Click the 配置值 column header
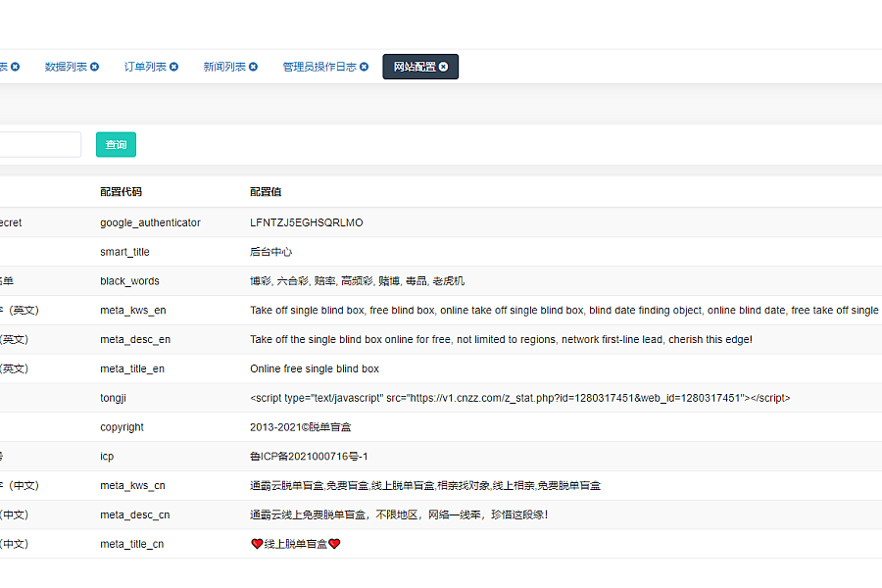The height and width of the screenshot is (588, 882). (266, 192)
